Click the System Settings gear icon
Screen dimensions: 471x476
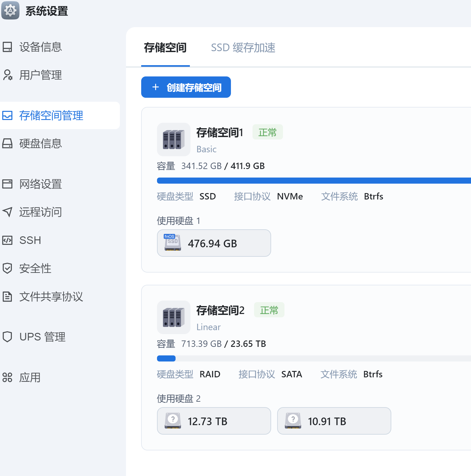point(10,11)
